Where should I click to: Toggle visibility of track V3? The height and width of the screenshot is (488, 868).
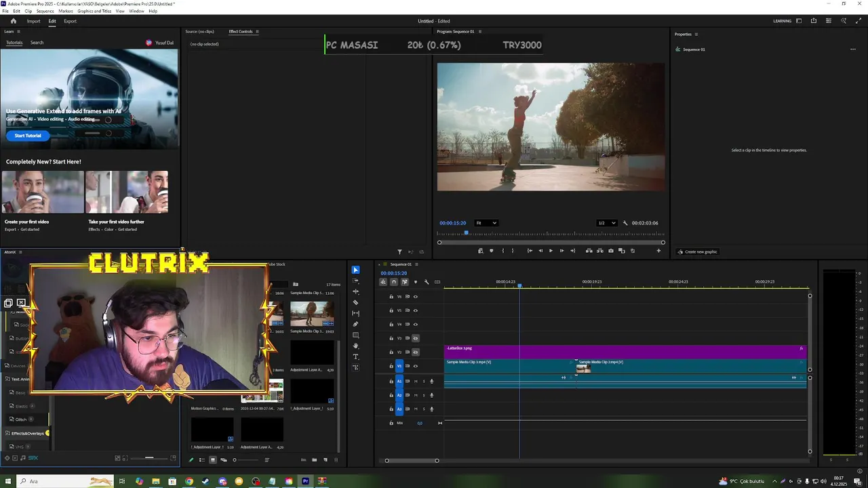tap(416, 338)
